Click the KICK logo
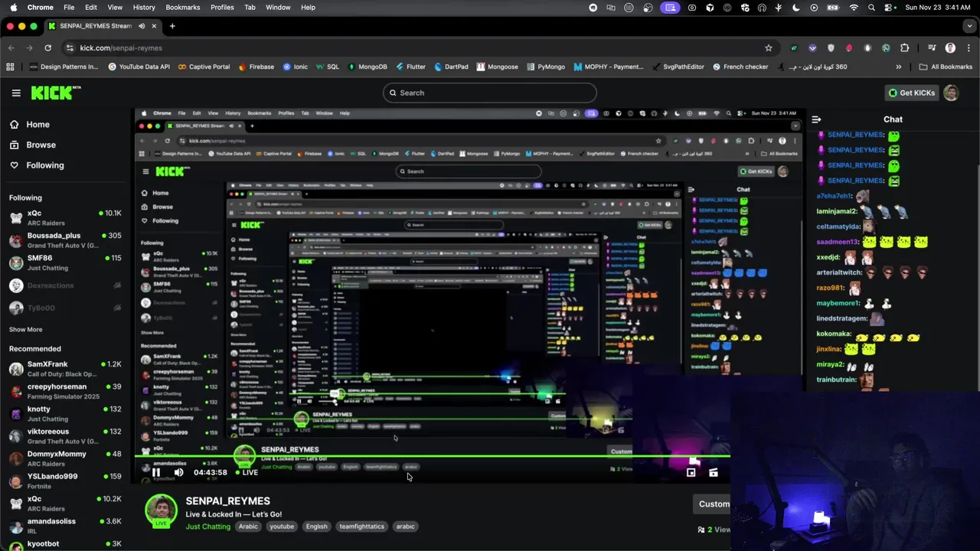The image size is (980, 551). [x=56, y=93]
